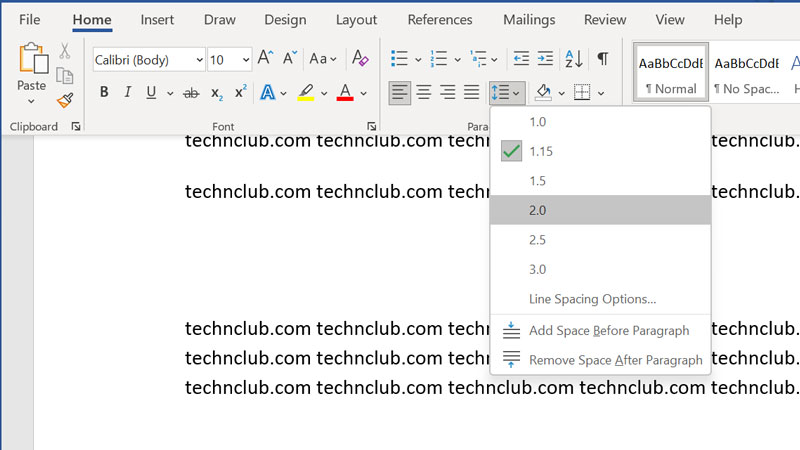Select Add Space Before Paragraph
800x450 pixels.
click(x=601, y=331)
